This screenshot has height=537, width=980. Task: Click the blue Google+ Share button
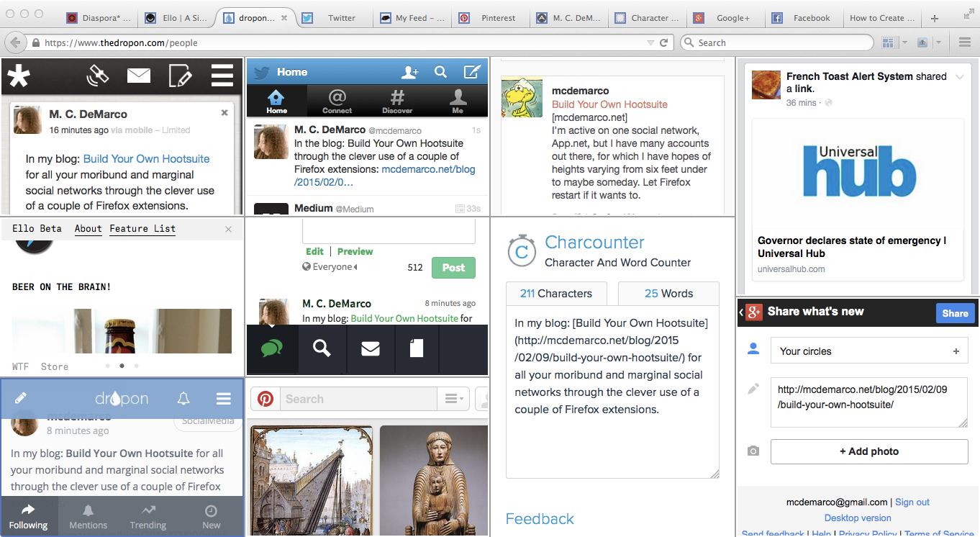[955, 313]
